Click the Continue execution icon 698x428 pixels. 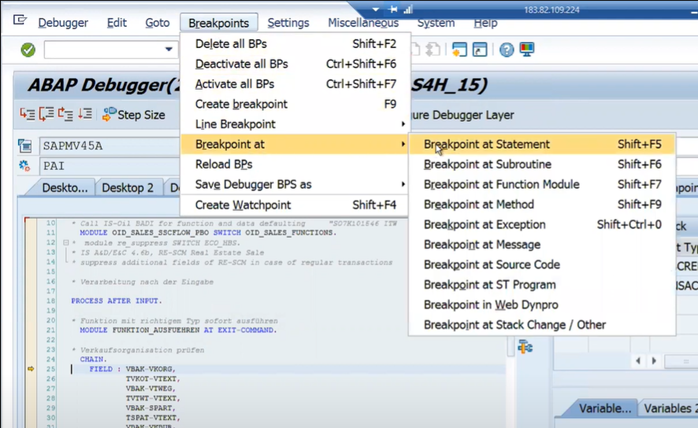pyautogui.click(x=85, y=114)
